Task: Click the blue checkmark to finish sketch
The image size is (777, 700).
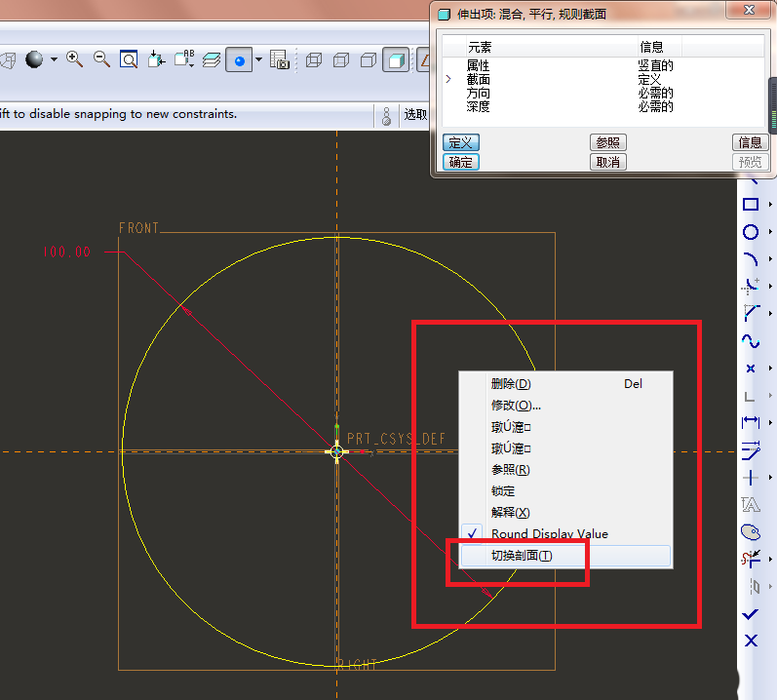Action: coord(751,614)
